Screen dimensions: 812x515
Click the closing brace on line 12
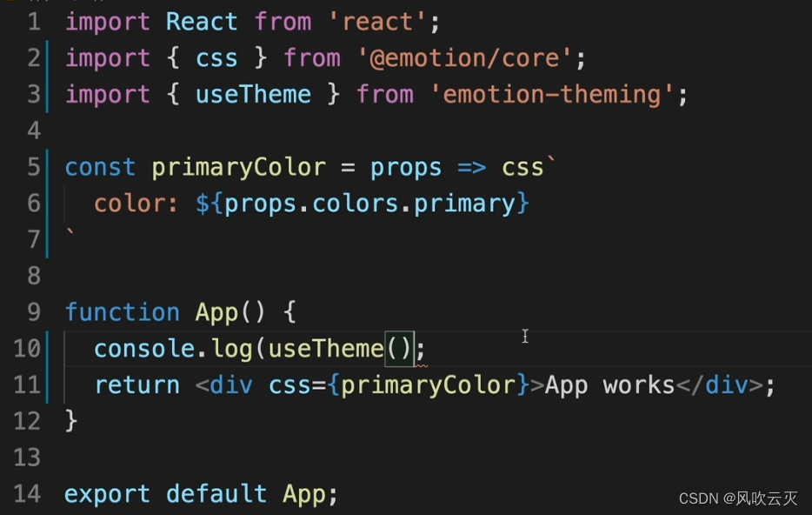point(71,421)
